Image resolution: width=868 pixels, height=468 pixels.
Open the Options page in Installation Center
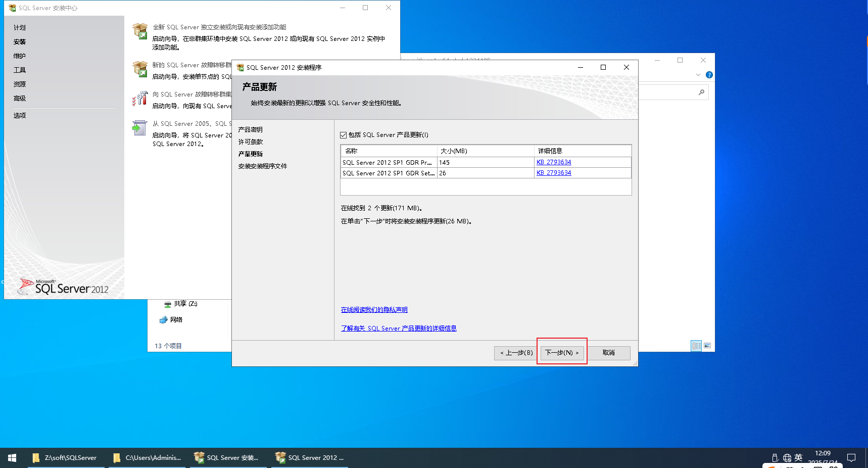coord(20,116)
